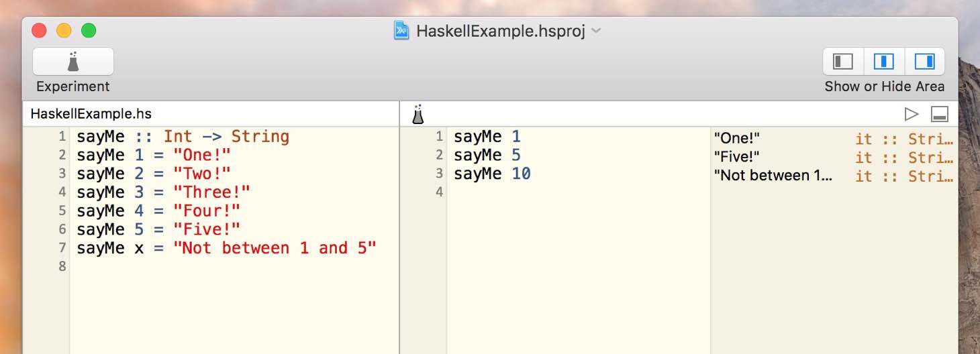Screen dimensions: 980x354
Task: Click playground line number 4 in gutter
Action: pos(440,192)
